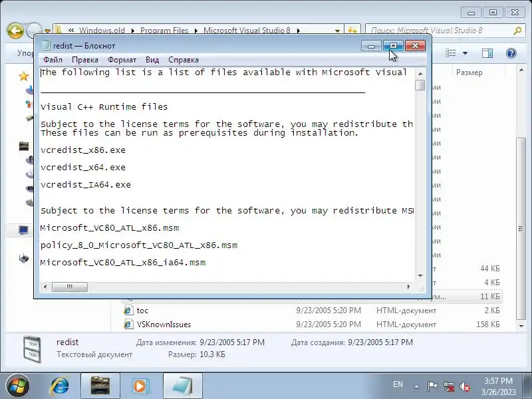
Task: Click the Notepad icon in redist title bar
Action: click(46, 45)
